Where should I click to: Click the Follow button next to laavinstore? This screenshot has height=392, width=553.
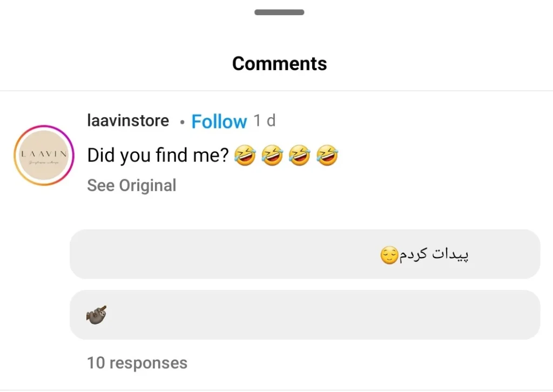point(219,121)
